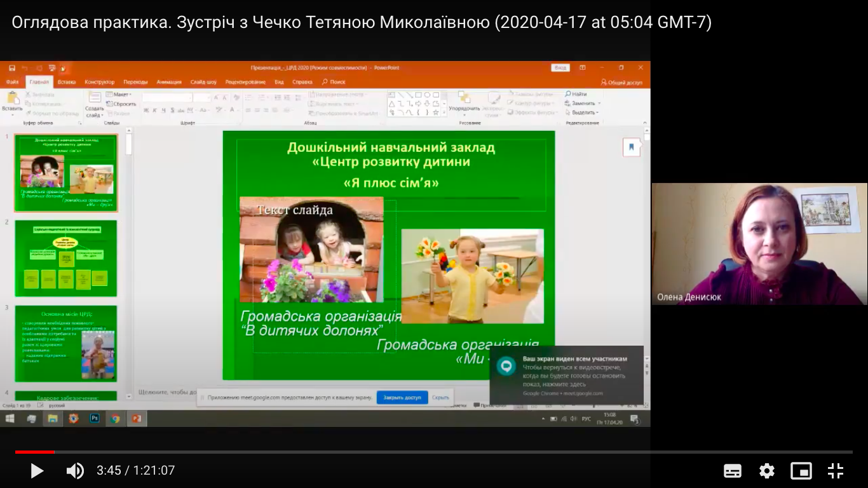
Task: Click the Найти search icon
Action: click(x=567, y=94)
